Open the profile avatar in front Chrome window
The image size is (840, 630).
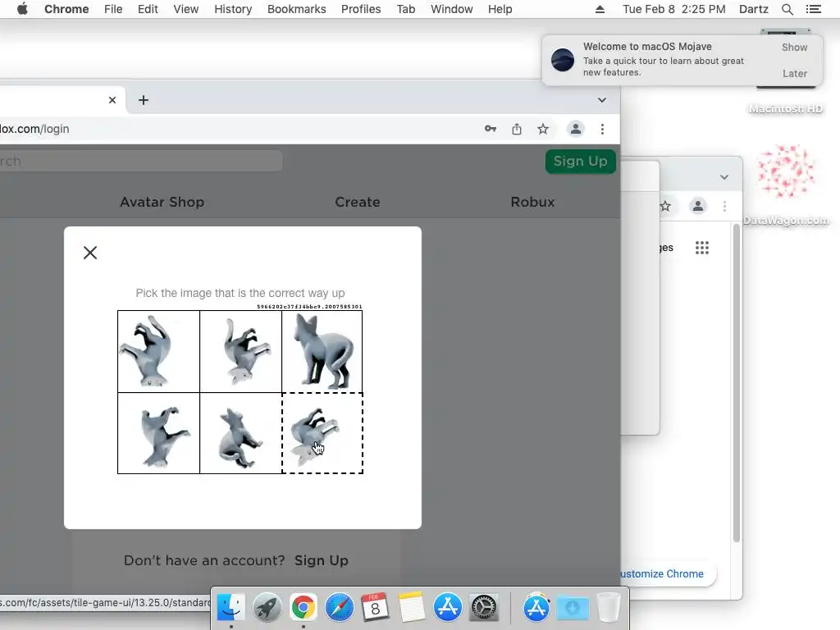point(575,129)
